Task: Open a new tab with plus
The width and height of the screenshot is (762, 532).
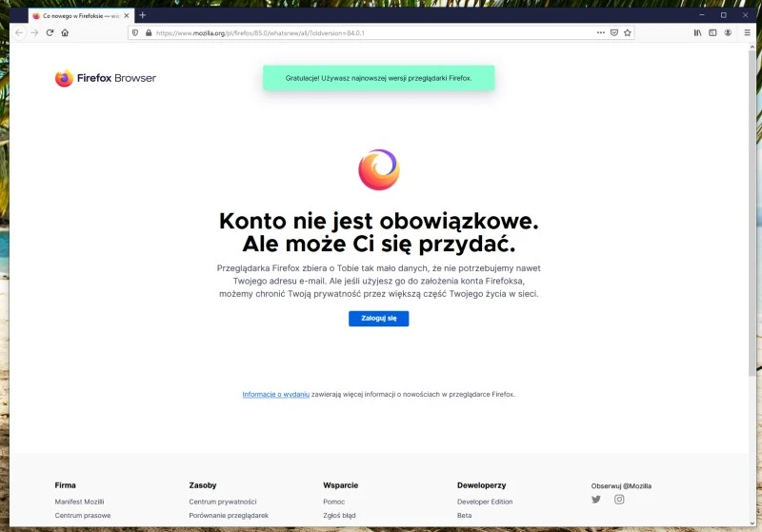Action: coord(142,15)
